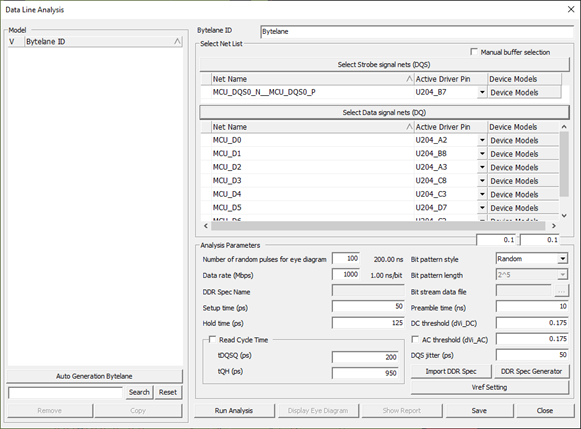
Task: Click the net list scroll-left arrow
Action: click(x=206, y=226)
